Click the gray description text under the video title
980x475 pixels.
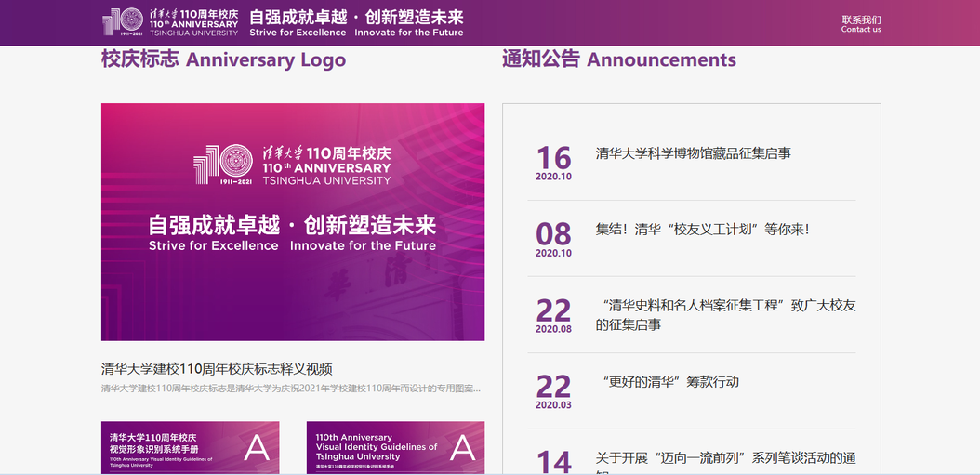tap(291, 389)
